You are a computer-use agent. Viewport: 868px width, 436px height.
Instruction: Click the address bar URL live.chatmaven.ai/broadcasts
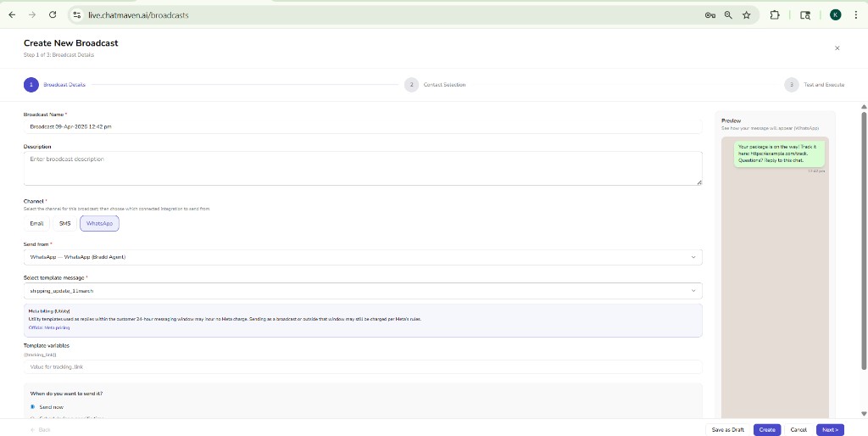138,15
